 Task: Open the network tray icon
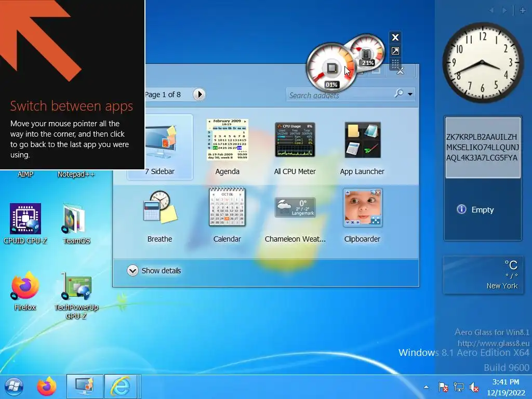(459, 387)
